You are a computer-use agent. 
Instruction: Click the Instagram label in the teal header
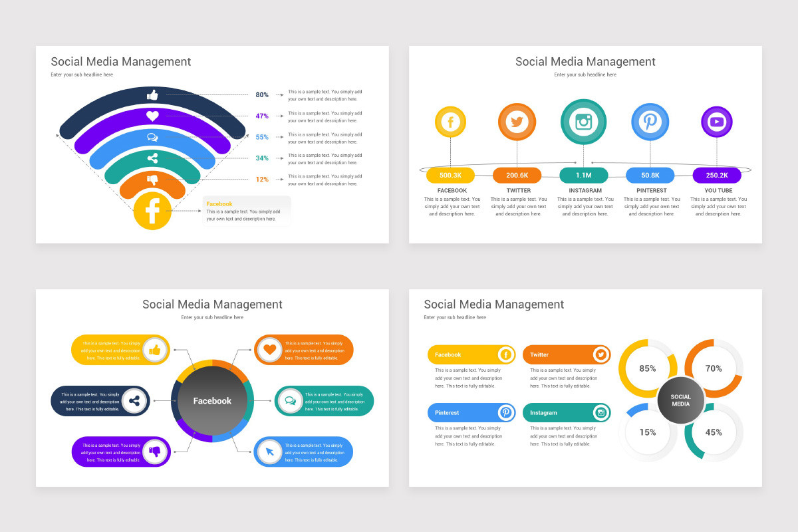click(543, 413)
